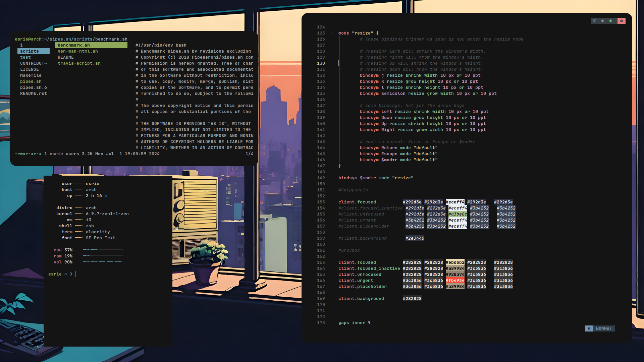Click the green #a3be8c color swatch
Screen dimensions: 644x362
tap(458, 214)
